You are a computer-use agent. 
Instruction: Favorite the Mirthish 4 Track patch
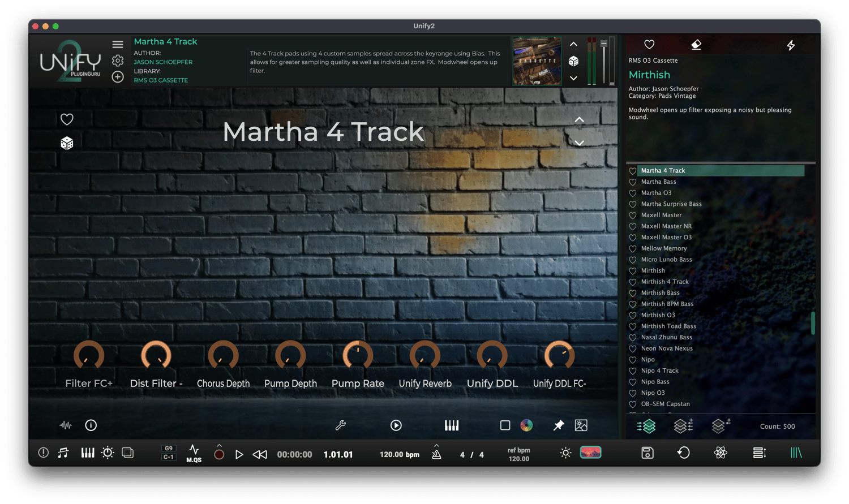point(633,282)
